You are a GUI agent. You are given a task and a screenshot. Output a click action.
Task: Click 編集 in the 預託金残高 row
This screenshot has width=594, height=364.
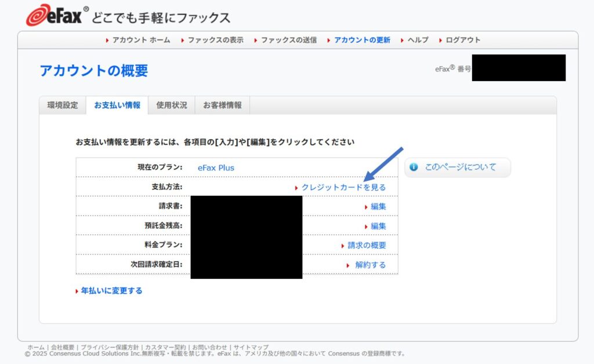pos(378,226)
